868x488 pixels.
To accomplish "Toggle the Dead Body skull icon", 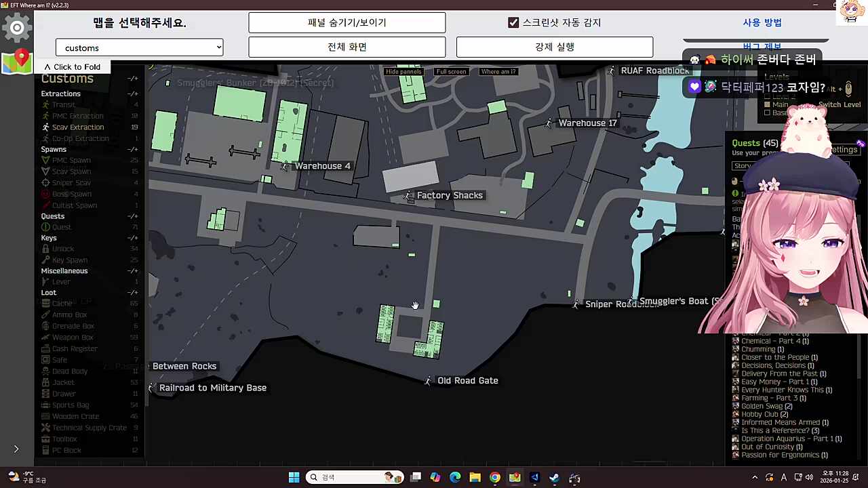I will (45, 371).
